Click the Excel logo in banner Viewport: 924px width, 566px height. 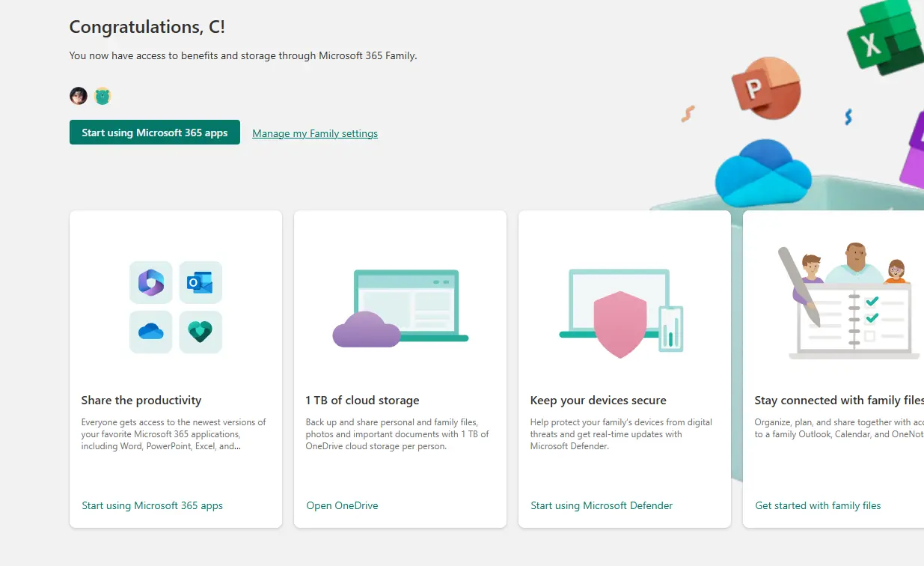885,36
